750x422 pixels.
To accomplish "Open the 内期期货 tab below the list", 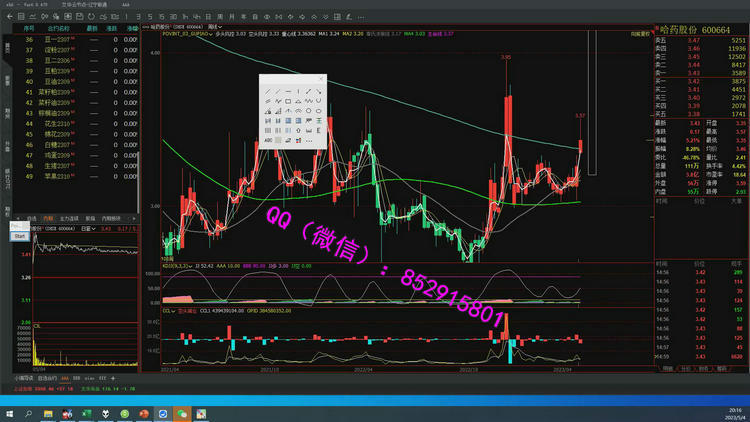I will (x=110, y=218).
